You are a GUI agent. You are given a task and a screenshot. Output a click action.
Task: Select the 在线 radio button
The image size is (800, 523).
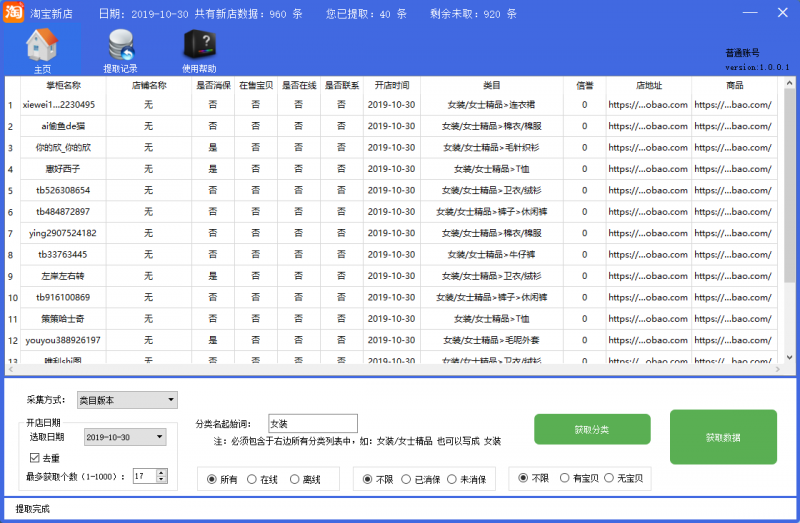[x=252, y=480]
